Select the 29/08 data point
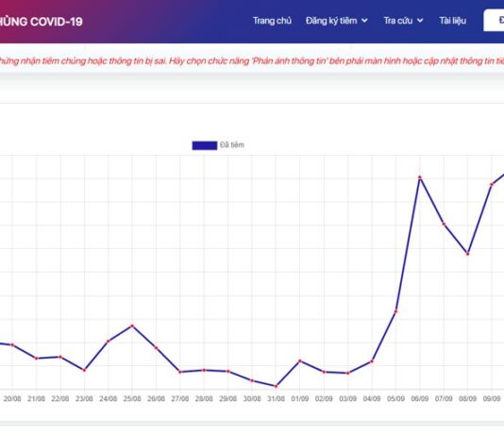Image resolution: width=504 pixels, height=436 pixels. click(227, 372)
